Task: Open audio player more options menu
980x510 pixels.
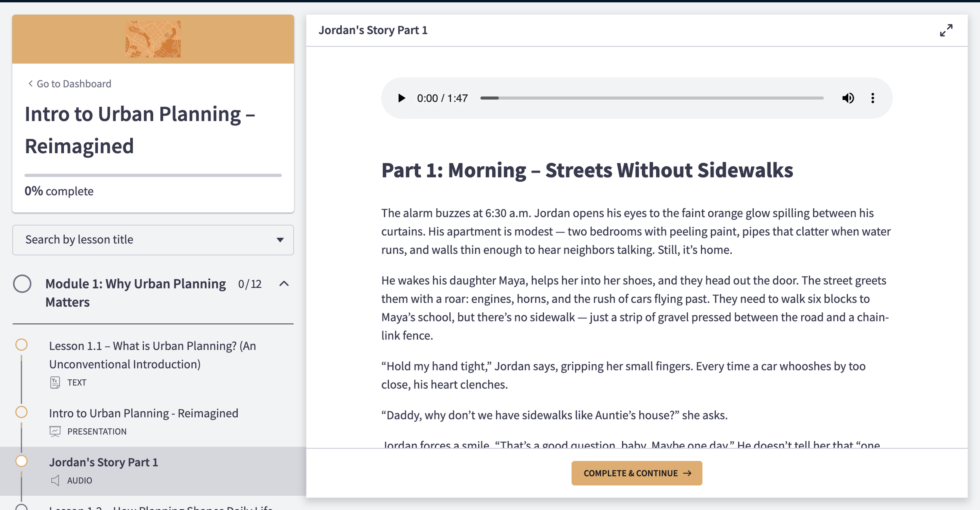Action: [x=873, y=98]
